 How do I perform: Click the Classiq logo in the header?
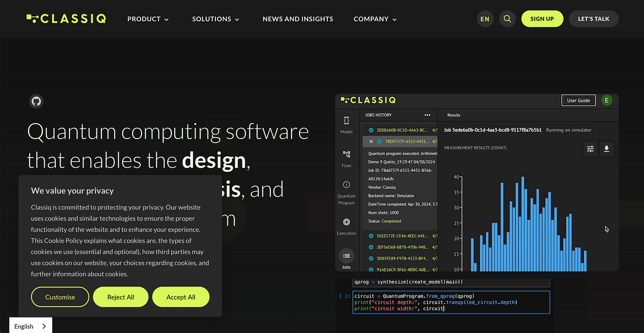[x=66, y=19]
